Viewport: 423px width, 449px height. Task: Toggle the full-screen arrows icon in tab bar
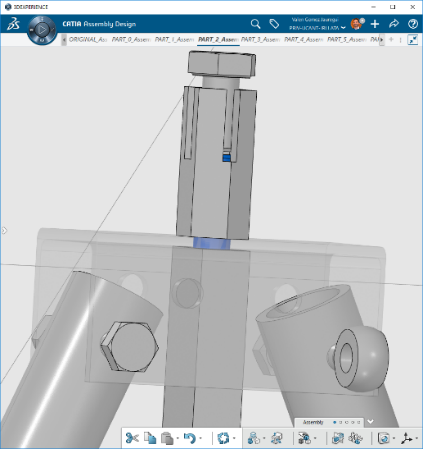pyautogui.click(x=413, y=40)
